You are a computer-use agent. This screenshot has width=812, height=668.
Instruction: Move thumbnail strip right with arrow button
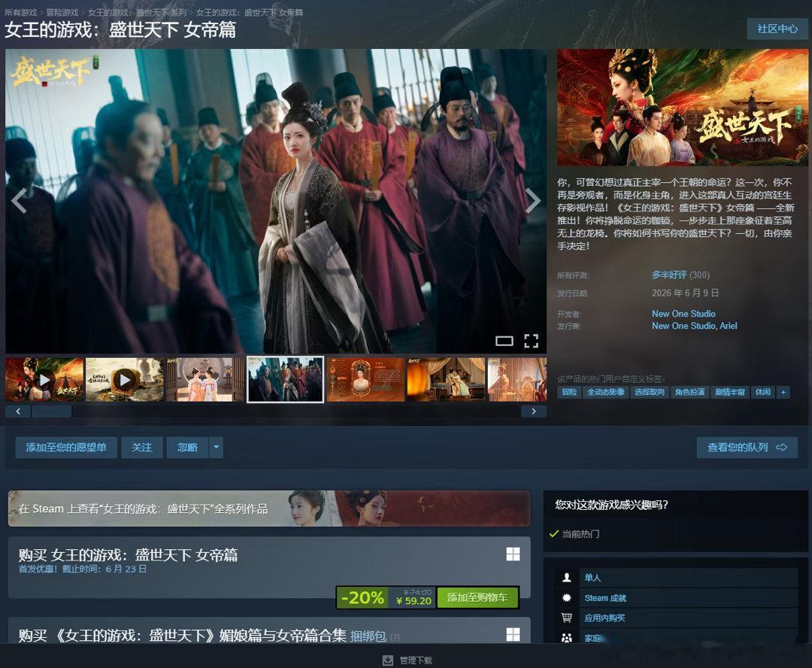[x=533, y=411]
